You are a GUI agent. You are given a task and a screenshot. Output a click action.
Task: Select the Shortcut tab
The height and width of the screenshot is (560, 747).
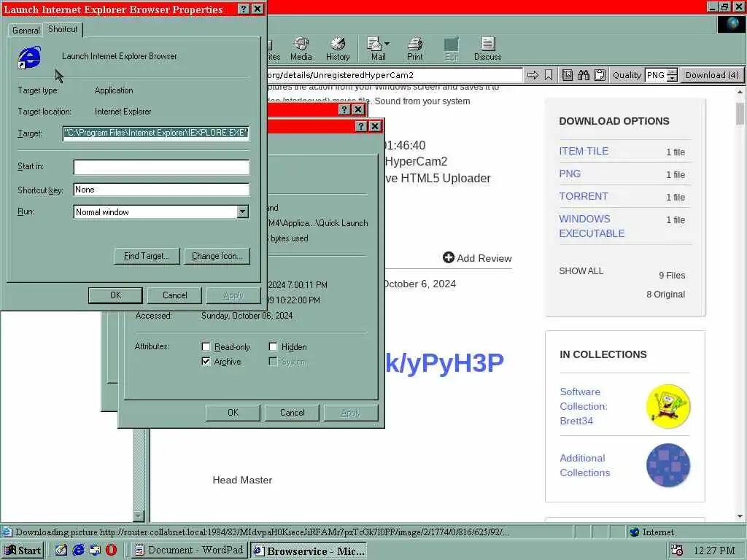63,29
